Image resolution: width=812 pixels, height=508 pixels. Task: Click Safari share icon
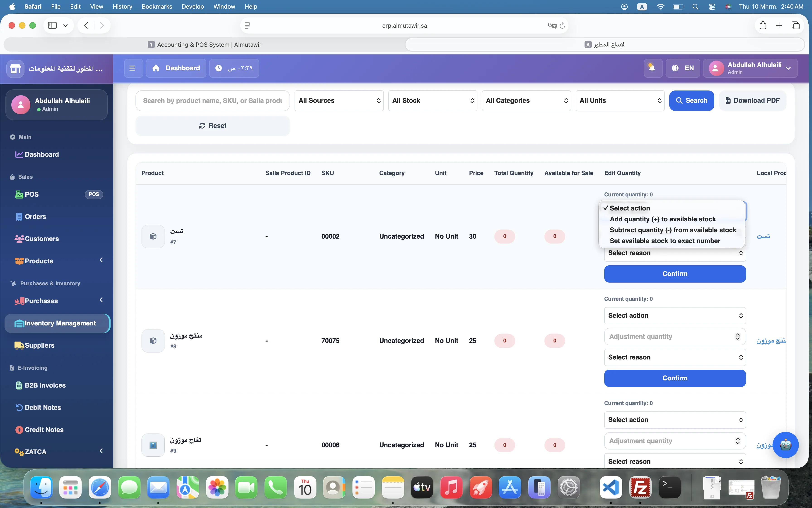pos(763,25)
